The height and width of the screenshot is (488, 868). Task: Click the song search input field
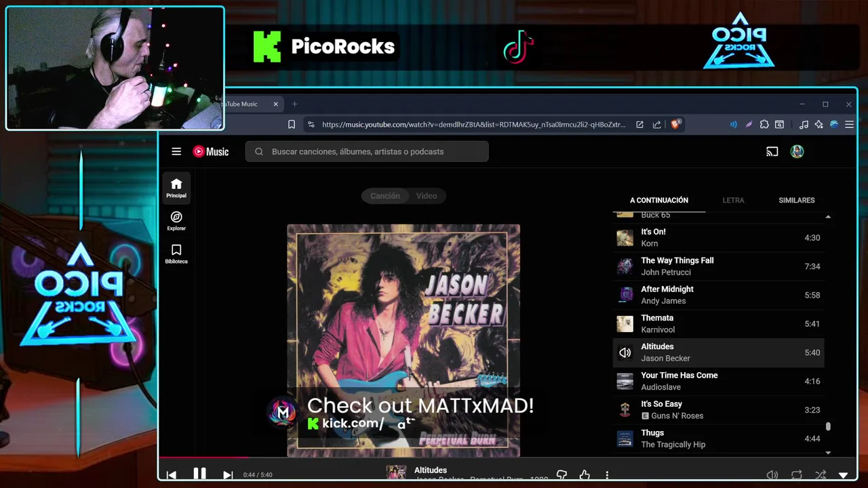point(367,152)
